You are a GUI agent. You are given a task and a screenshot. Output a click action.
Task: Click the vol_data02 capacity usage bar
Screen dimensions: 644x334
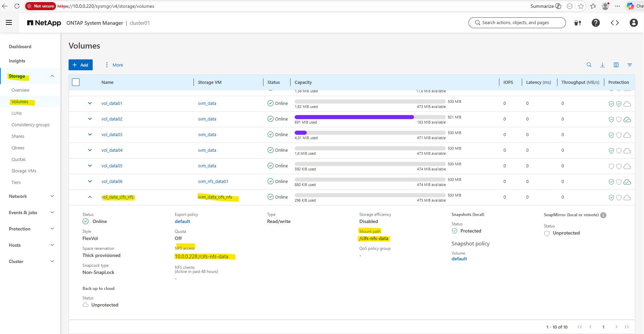pos(370,117)
